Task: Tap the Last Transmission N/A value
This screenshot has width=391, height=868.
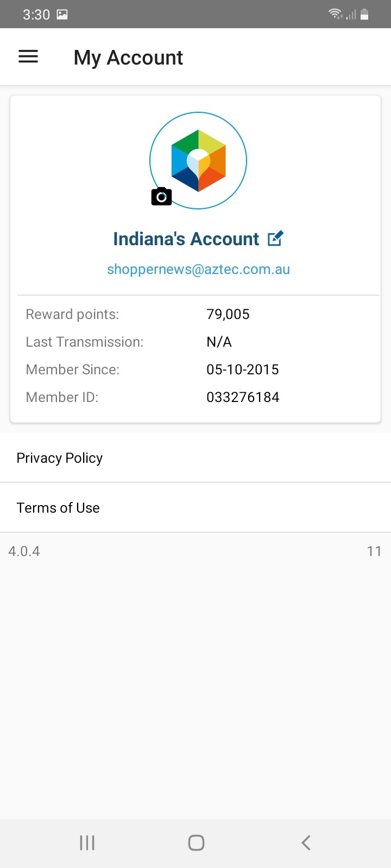Action: 219,342
